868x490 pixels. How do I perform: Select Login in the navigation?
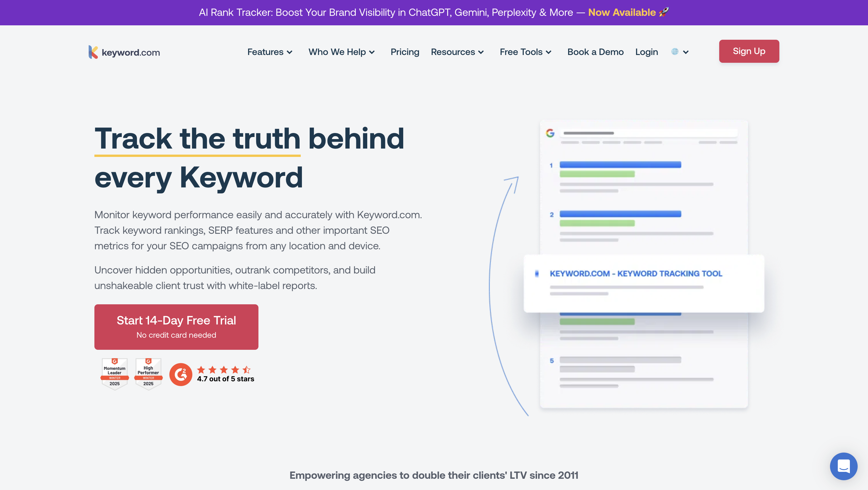point(646,52)
